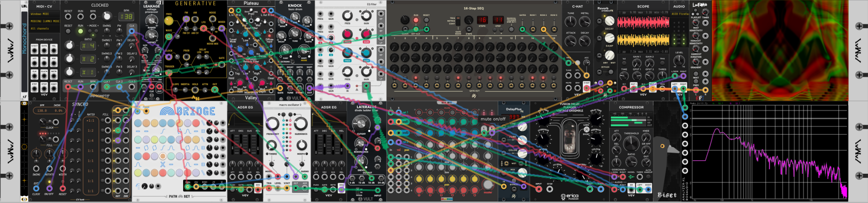
Task: Click the C-HAT output jack
Action: (x=587, y=88)
